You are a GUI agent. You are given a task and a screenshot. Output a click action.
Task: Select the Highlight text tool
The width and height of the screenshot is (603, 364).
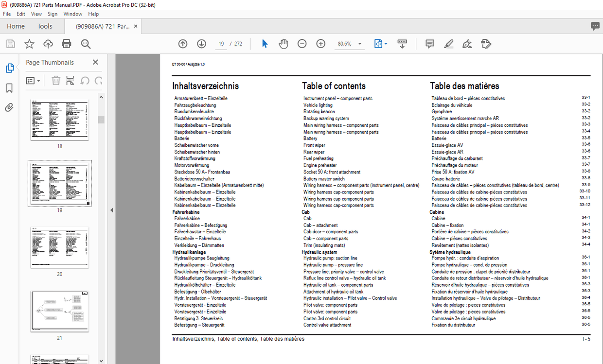tap(448, 44)
